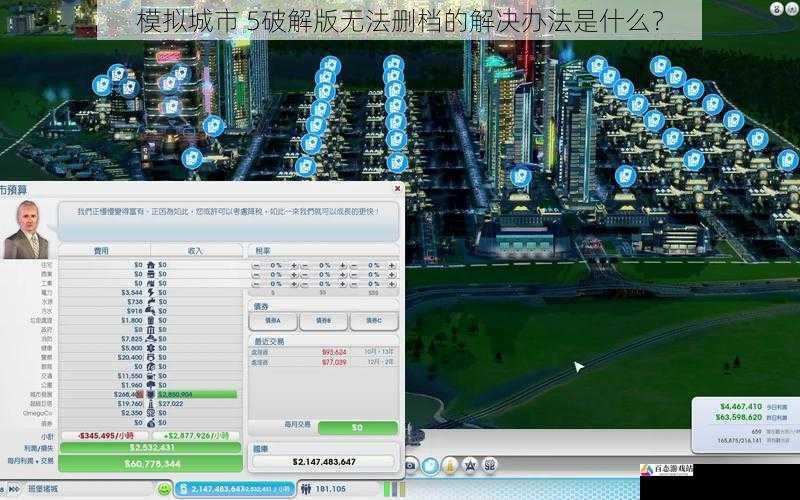The width and height of the screenshot is (800, 500).
Task: Click the $27,022 income value
Action: tap(170, 404)
